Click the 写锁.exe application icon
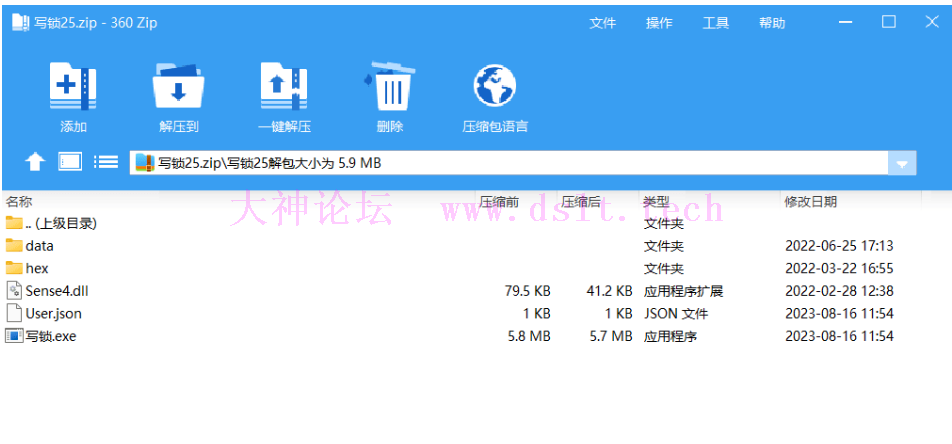The height and width of the screenshot is (444, 952). coord(14,335)
